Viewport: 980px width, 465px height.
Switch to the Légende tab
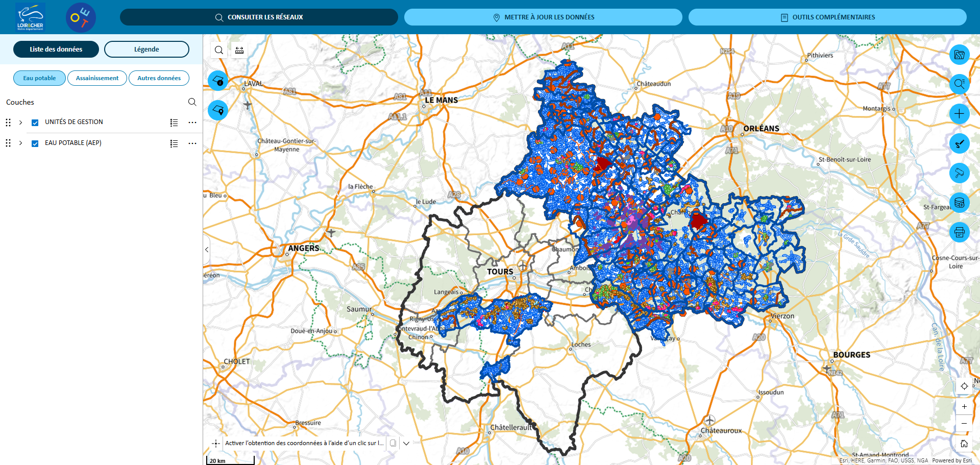coord(146,49)
